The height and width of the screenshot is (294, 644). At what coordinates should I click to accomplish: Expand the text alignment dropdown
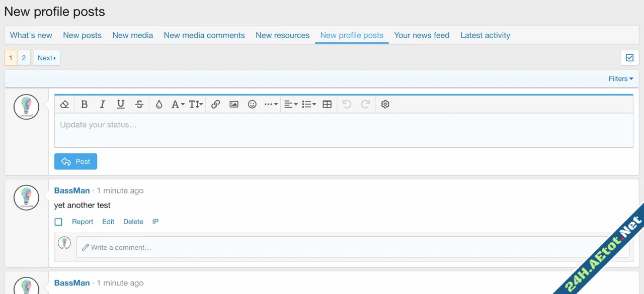pos(290,104)
